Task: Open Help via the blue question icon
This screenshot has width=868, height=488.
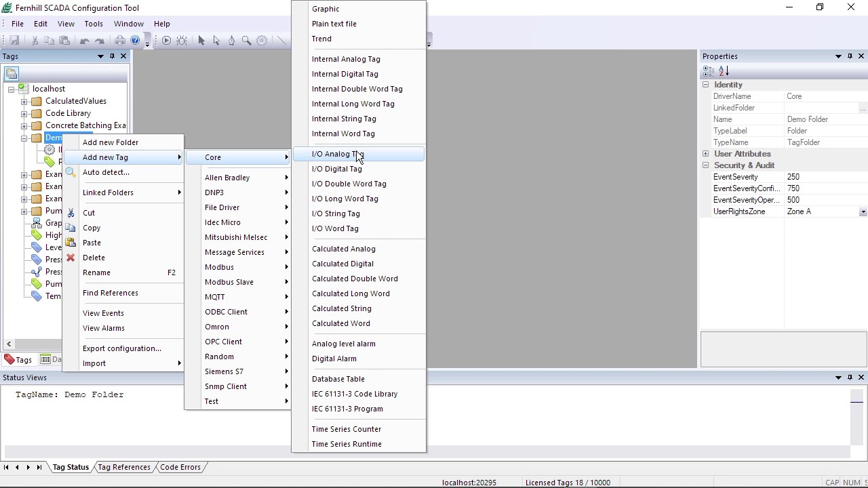Action: [135, 41]
